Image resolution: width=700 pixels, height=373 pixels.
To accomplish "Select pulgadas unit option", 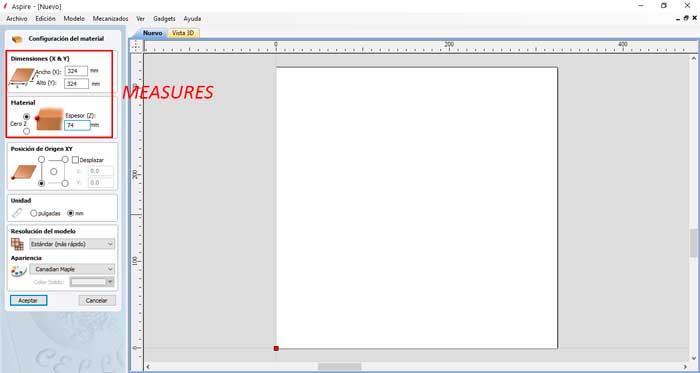I will coord(33,213).
